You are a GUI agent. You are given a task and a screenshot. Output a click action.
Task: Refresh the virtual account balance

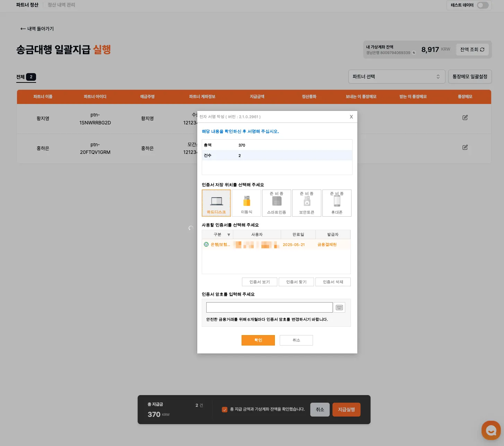coord(472,49)
